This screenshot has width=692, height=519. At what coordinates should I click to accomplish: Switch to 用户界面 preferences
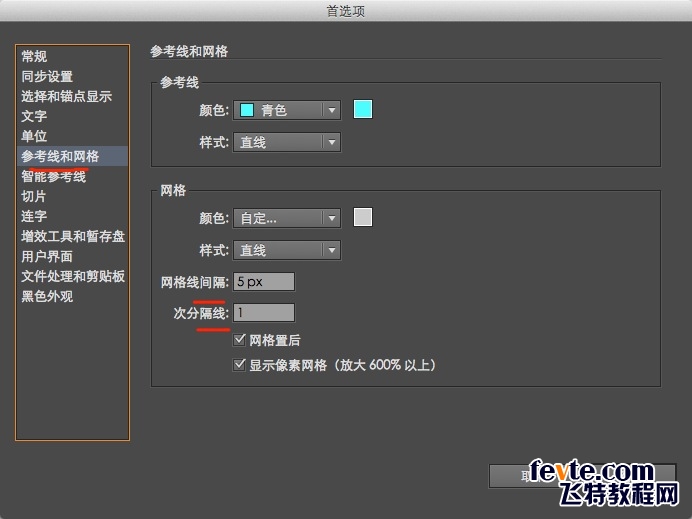click(x=47, y=257)
